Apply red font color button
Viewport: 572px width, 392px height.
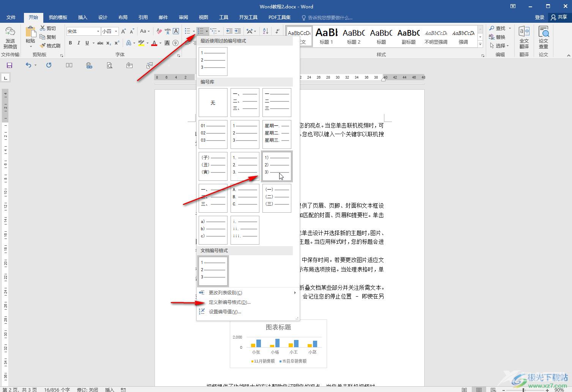(154, 43)
